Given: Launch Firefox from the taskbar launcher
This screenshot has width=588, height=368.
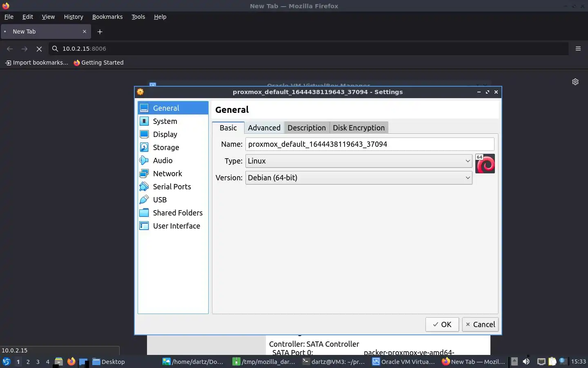Looking at the screenshot, I should (71, 361).
